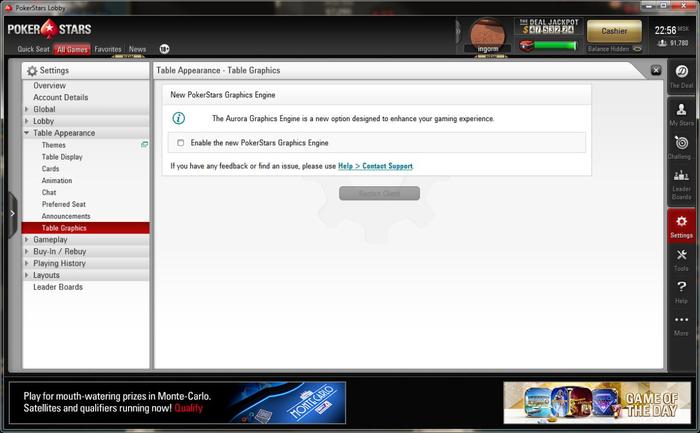Click the PokerStars logo
This screenshot has height=433, width=700.
(49, 29)
